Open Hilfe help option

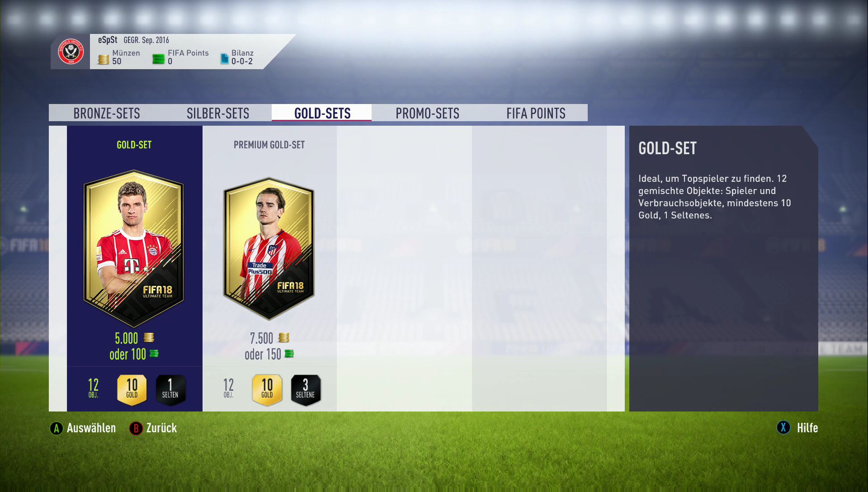[807, 428]
